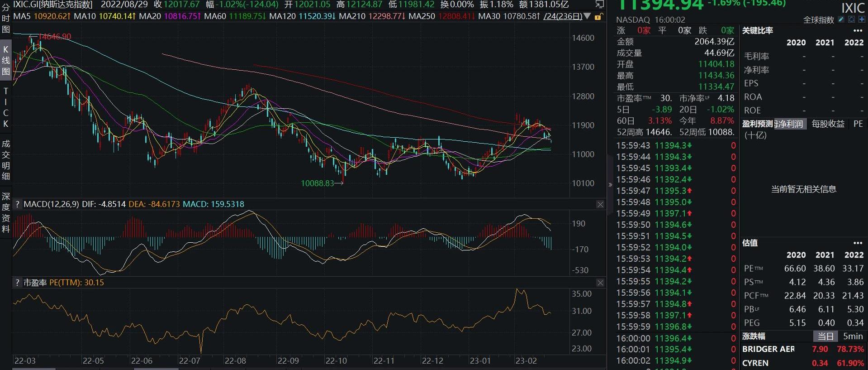The width and height of the screenshot is (868, 370).
Task: Select the K线图 side tab
Action: pos(5,60)
